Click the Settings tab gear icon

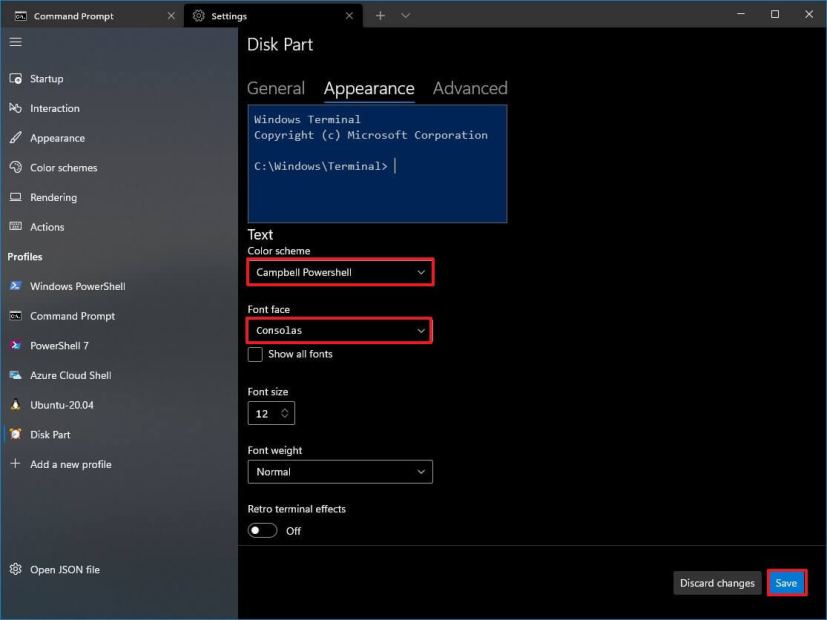click(198, 16)
